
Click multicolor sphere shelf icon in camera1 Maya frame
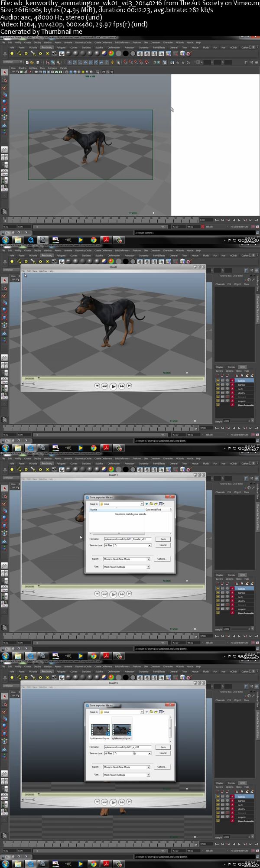click(x=111, y=53)
